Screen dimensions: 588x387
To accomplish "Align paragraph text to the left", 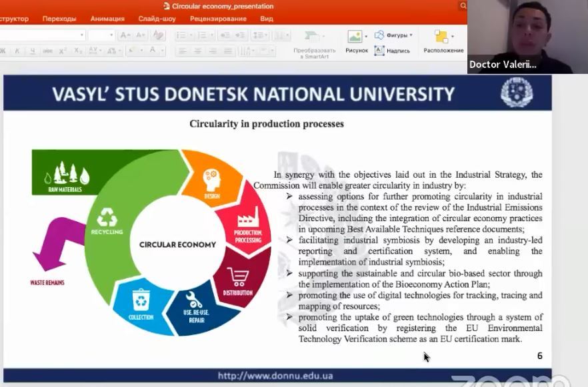I will point(183,51).
